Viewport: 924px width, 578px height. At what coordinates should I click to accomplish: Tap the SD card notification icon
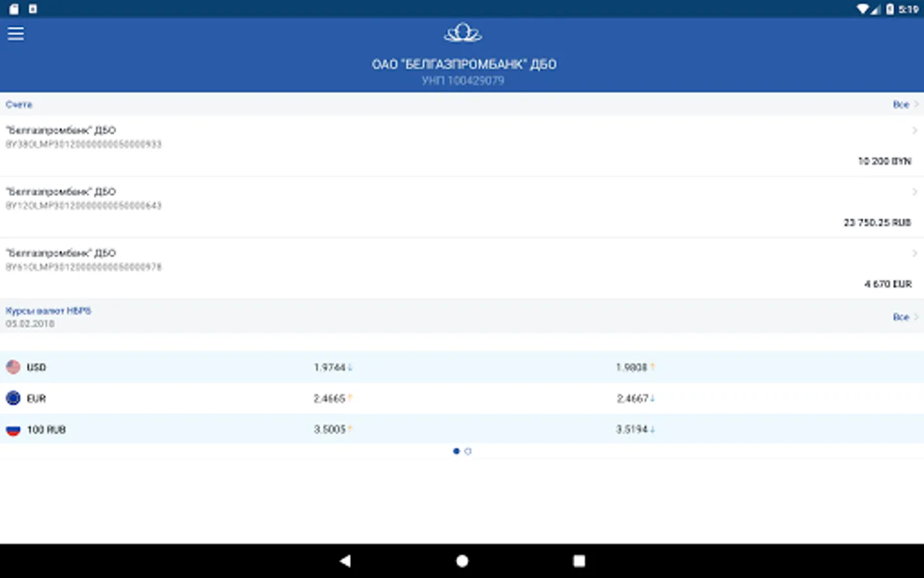[14, 9]
